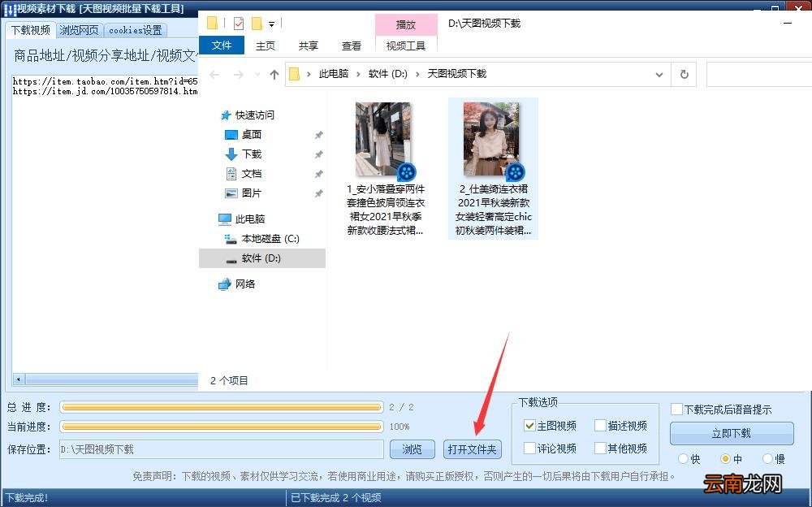Viewport: 812px width, 507px height.
Task: Open 桌面 in the navigation pane
Action: [252, 135]
